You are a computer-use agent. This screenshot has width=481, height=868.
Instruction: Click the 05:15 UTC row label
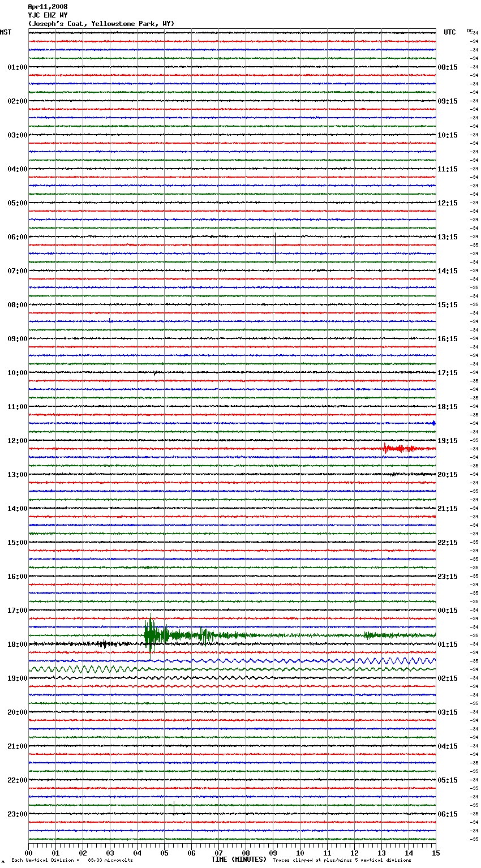[x=448, y=780]
